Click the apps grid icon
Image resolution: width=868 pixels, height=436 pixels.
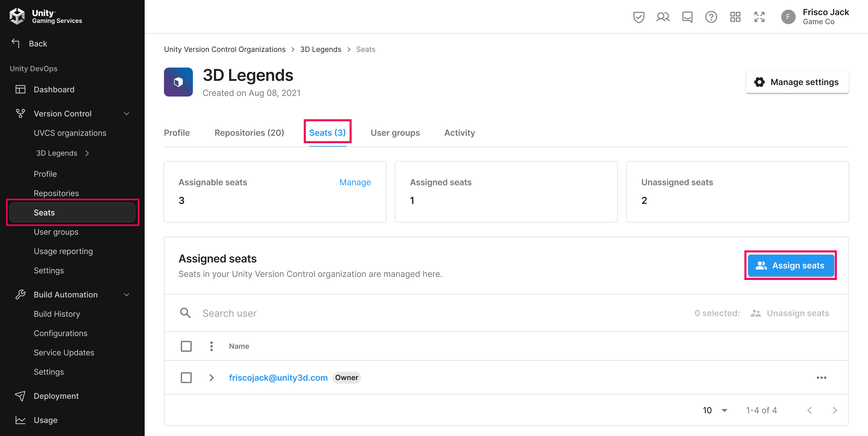pyautogui.click(x=735, y=17)
